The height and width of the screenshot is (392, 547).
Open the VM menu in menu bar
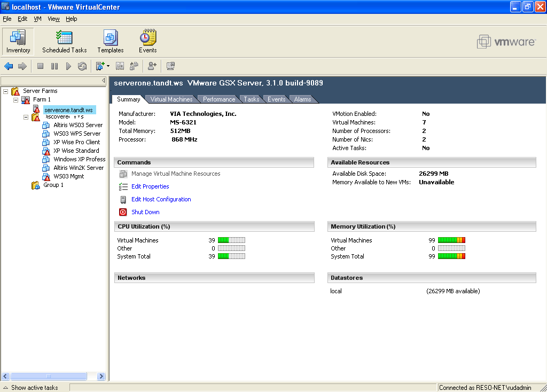tap(37, 19)
